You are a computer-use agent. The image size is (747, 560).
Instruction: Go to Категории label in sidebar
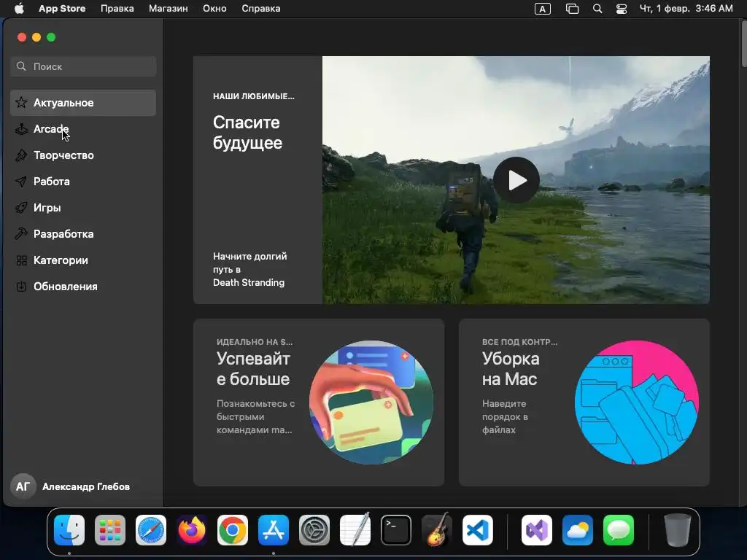(x=61, y=260)
